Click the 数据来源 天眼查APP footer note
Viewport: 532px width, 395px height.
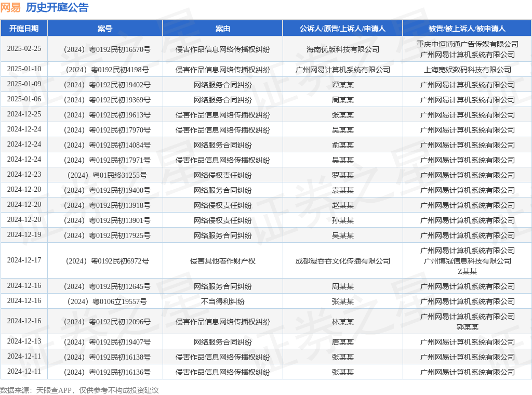[79, 391]
